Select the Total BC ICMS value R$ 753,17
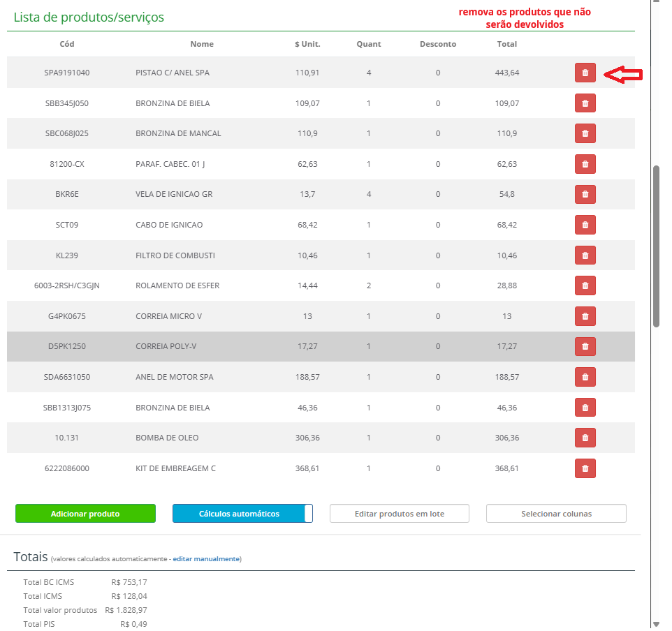This screenshot has width=672, height=631. [x=129, y=582]
